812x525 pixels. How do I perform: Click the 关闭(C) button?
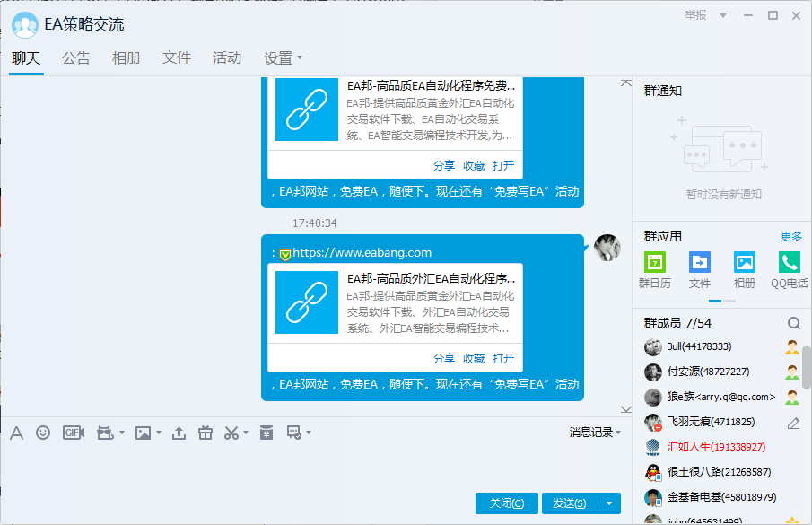pos(506,503)
